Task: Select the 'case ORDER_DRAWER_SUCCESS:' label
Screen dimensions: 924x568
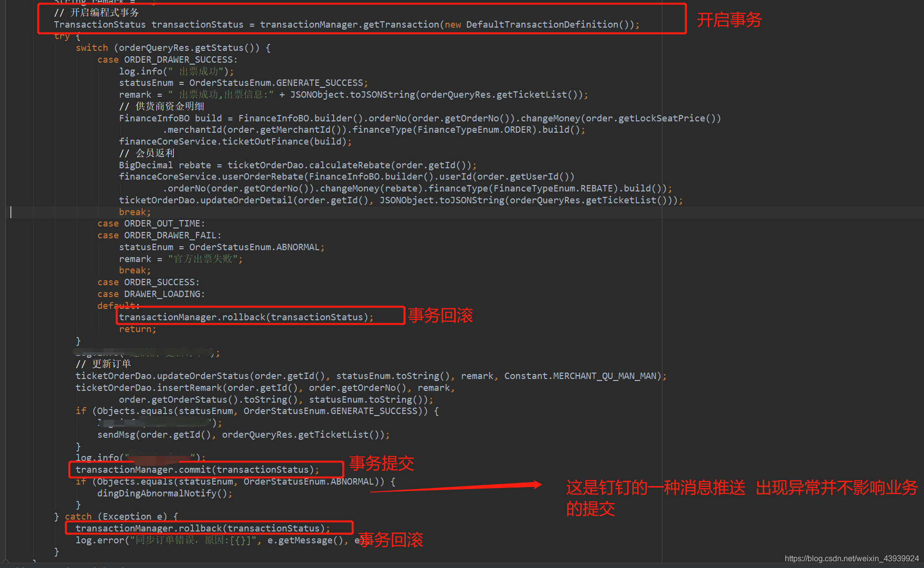Action: [x=167, y=60]
